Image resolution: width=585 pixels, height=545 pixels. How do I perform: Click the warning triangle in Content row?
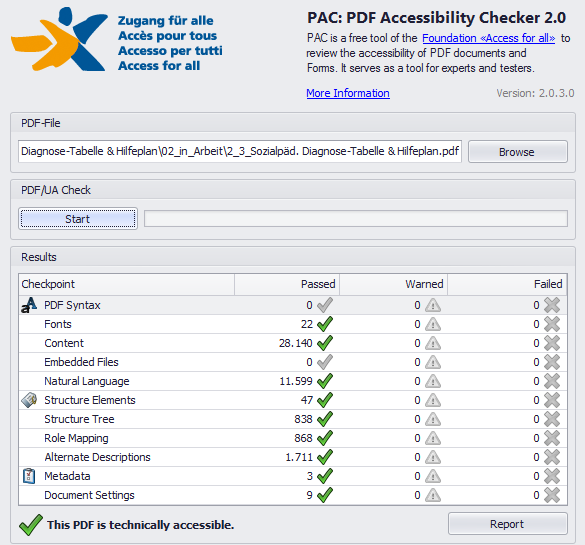pos(433,343)
